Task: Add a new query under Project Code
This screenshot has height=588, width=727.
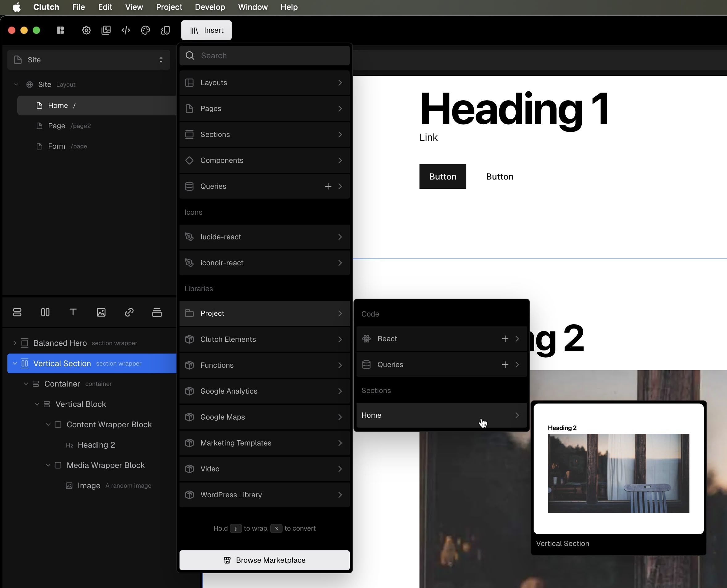Action: pyautogui.click(x=505, y=365)
